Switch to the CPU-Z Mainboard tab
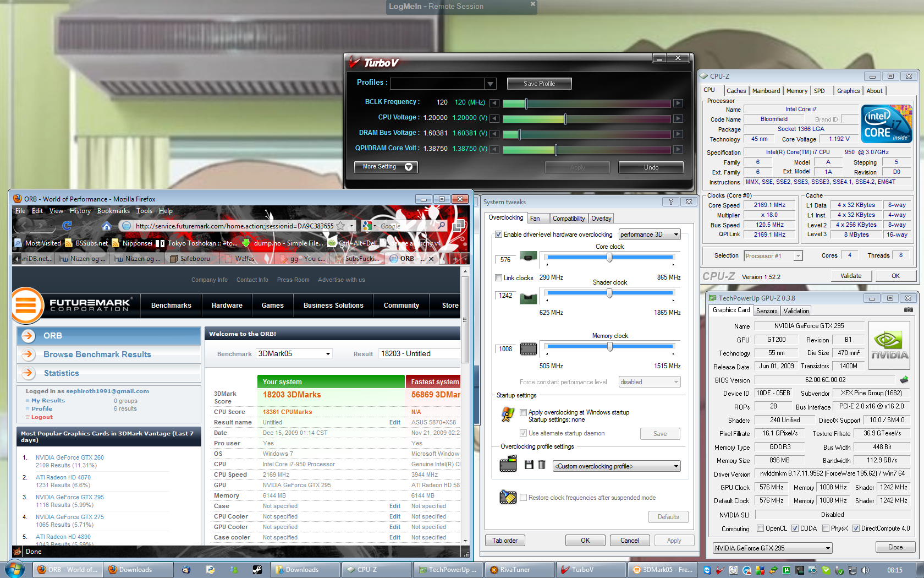 click(766, 91)
